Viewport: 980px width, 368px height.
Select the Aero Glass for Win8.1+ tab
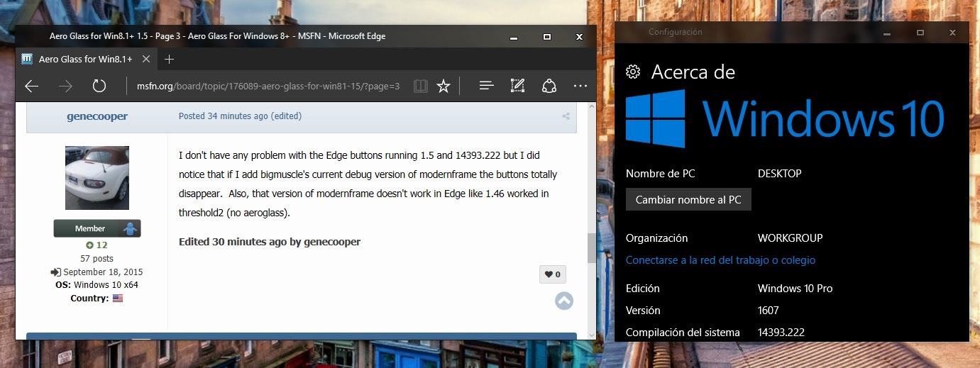pyautogui.click(x=85, y=59)
